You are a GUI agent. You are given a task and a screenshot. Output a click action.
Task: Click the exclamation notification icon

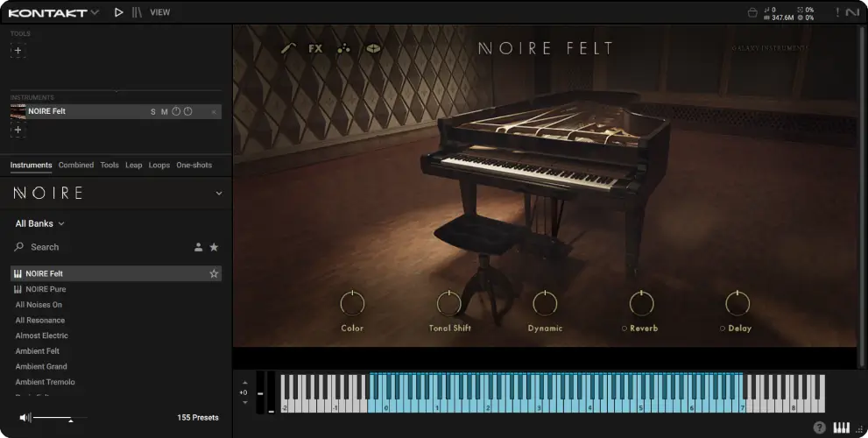click(836, 13)
